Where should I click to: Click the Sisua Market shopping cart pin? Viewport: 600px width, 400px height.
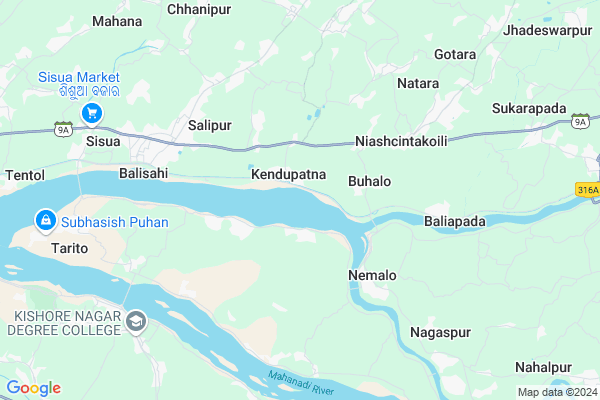tap(92, 114)
